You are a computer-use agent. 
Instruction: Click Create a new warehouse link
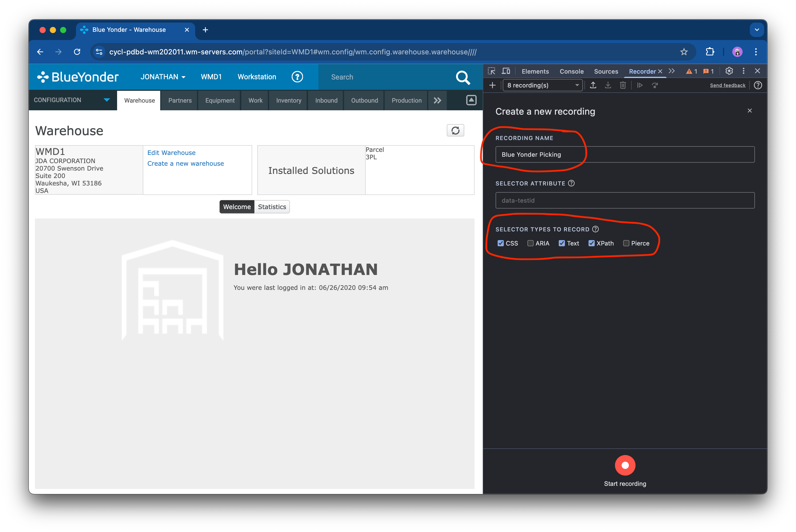tap(185, 164)
